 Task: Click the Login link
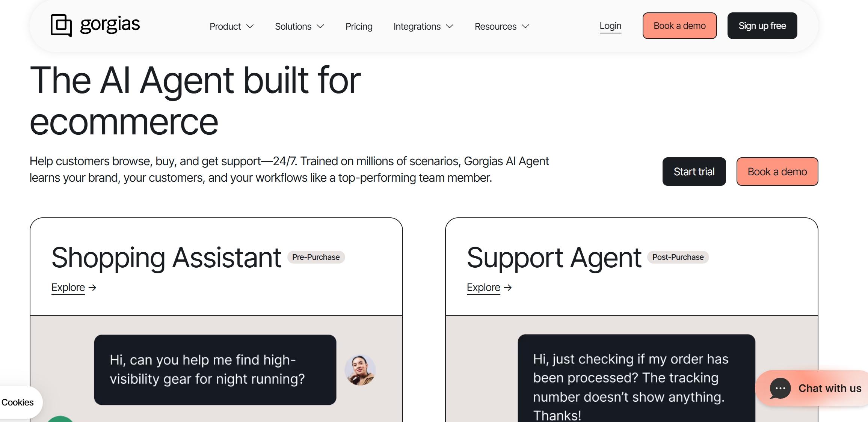click(x=610, y=26)
